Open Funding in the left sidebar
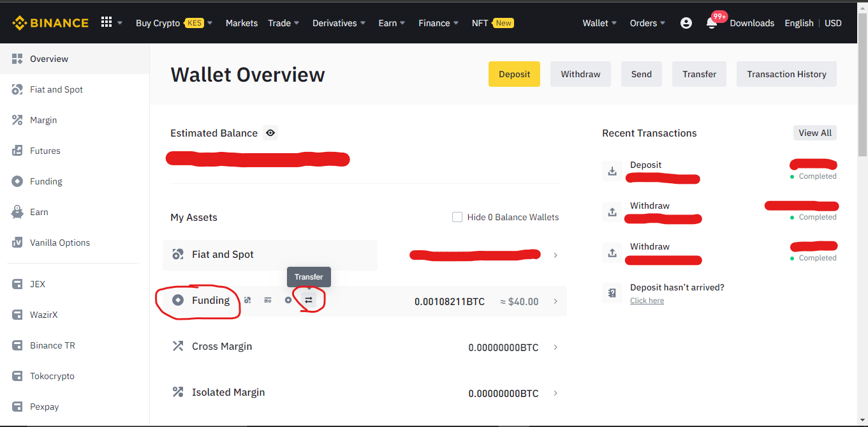This screenshot has height=427, width=868. 75,181
